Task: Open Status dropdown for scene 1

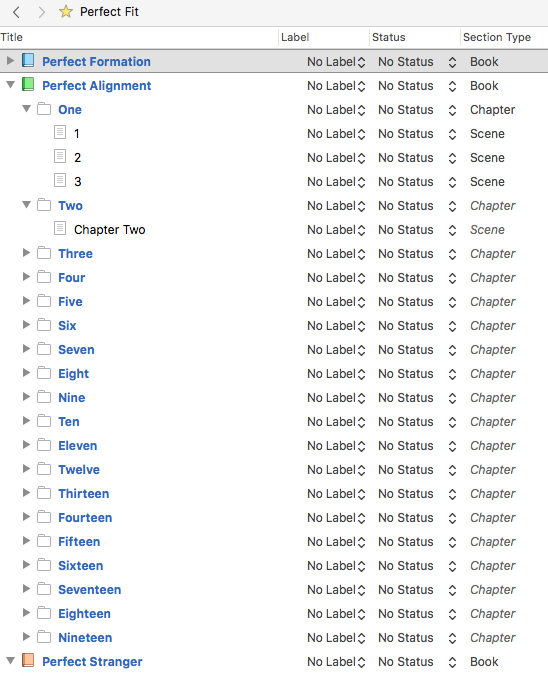Action: tap(417, 134)
